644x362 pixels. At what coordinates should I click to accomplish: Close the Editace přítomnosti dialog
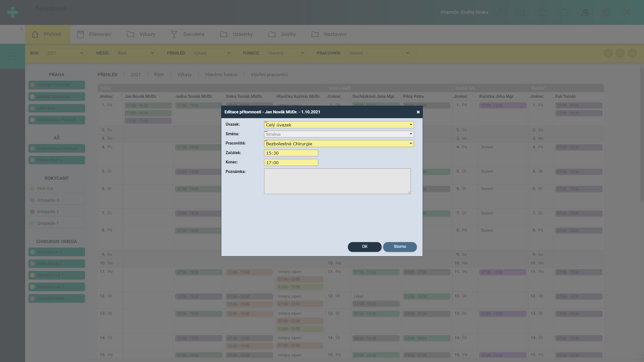[418, 112]
